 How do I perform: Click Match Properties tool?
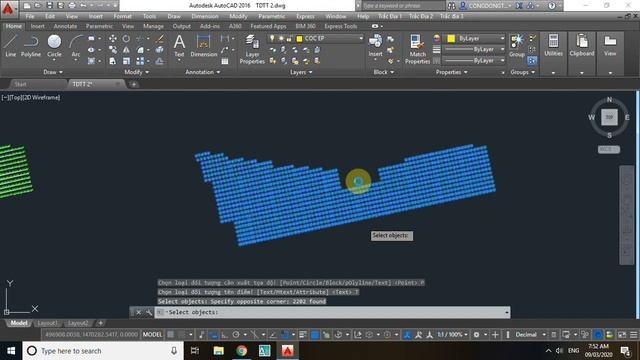(417, 49)
